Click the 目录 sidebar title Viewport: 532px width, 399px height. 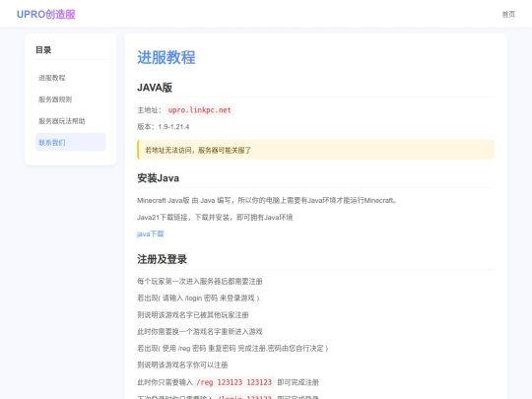43,50
